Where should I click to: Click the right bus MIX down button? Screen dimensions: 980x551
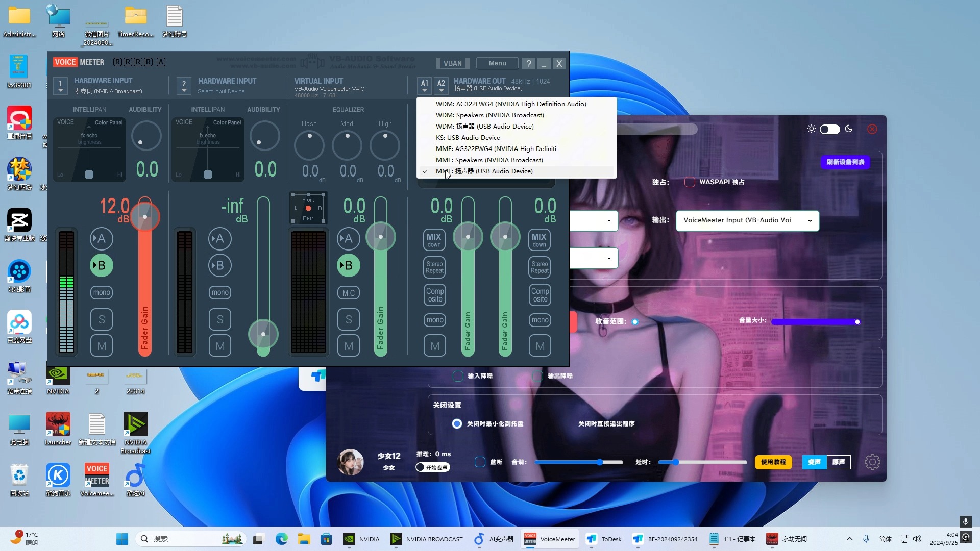pyautogui.click(x=539, y=240)
